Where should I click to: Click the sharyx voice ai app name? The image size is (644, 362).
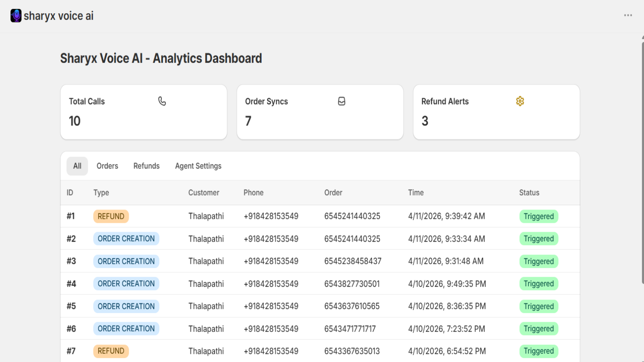[59, 16]
